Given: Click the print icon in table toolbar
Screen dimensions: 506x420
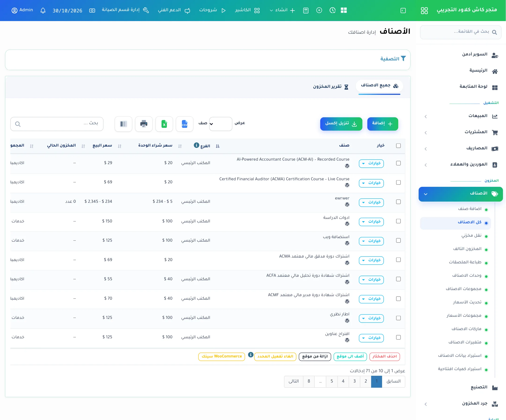Looking at the screenshot, I should (x=144, y=124).
